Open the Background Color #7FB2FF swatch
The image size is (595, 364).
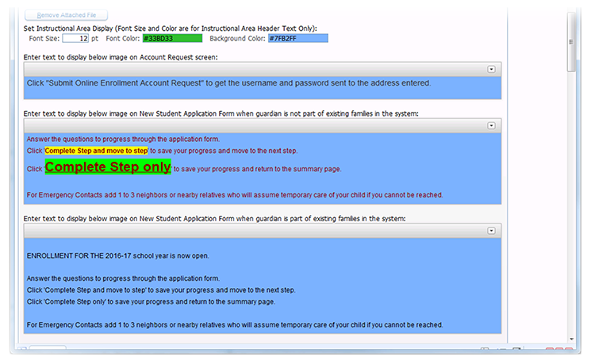coord(297,38)
